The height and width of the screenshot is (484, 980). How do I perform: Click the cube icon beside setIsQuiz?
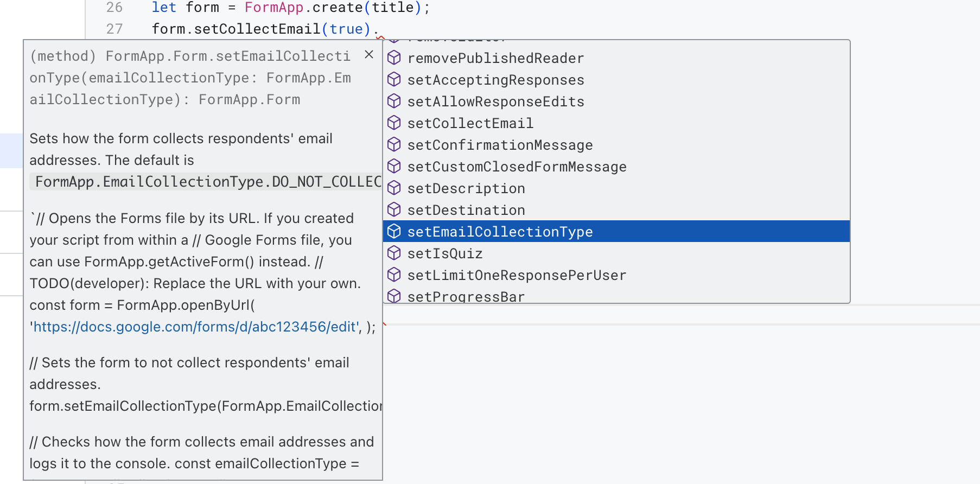[x=394, y=253]
